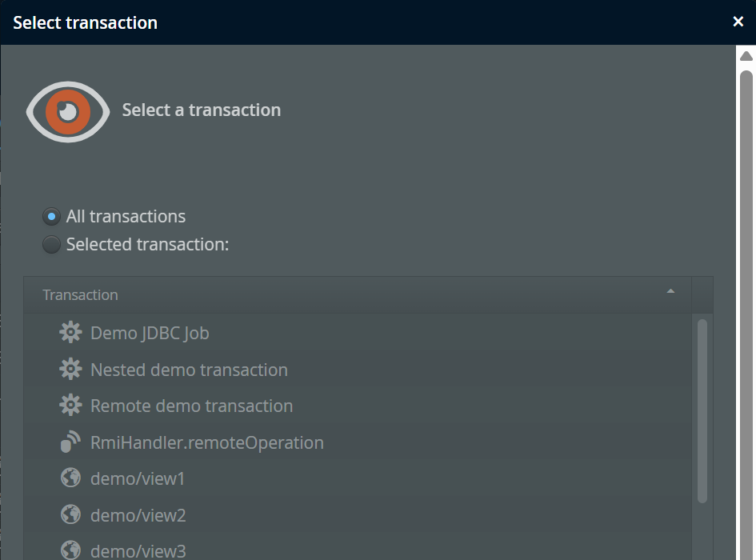Click the globe icon next to demo/view3
Viewport: 756px width, 560px height.
pos(70,550)
